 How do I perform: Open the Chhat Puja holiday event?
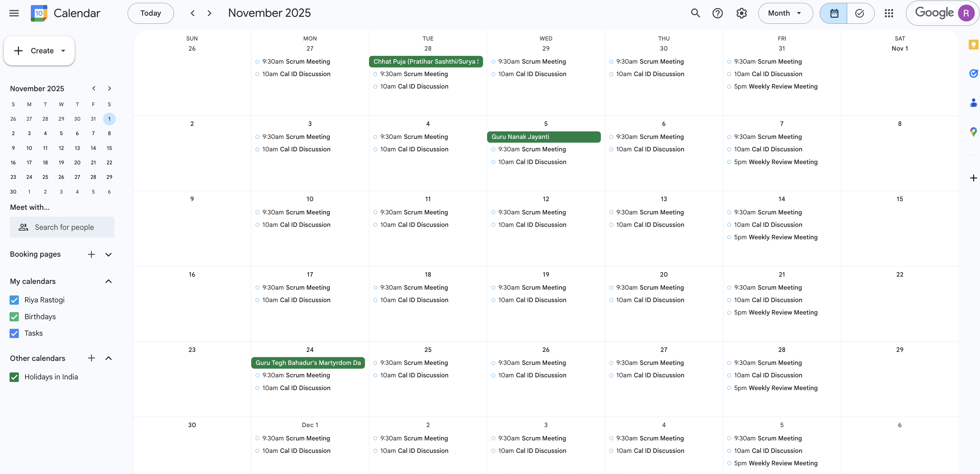coord(426,61)
